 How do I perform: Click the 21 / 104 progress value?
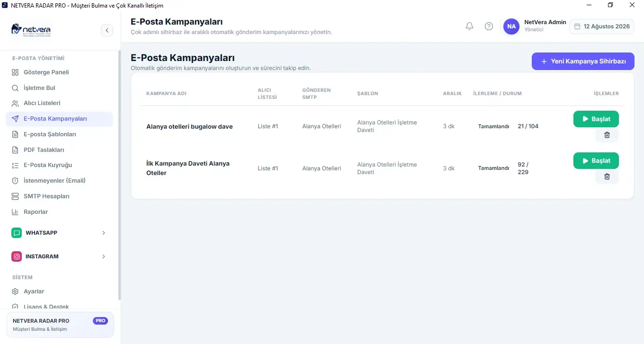click(528, 126)
